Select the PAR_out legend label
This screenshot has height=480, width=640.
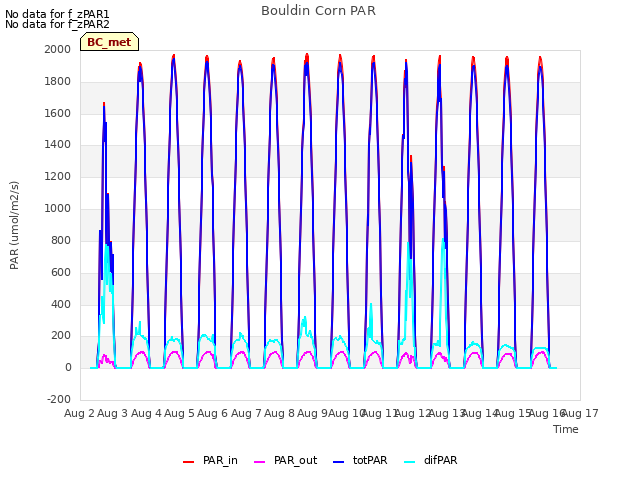coord(296,460)
